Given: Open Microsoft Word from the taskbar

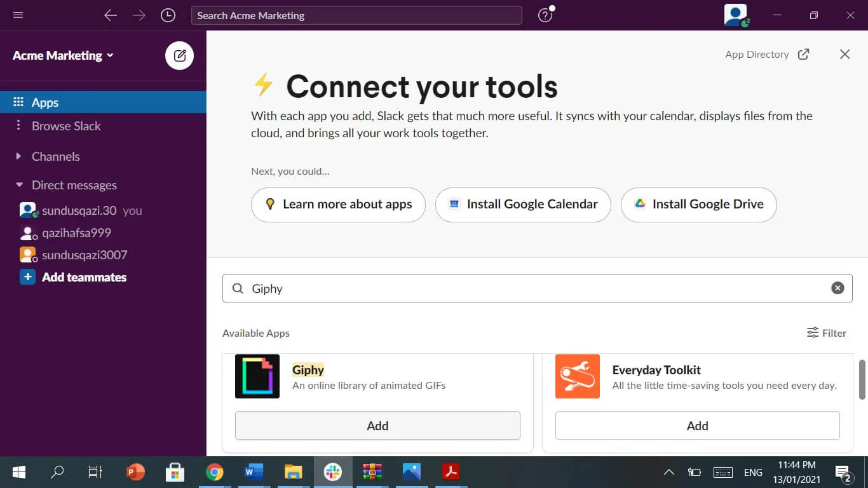Looking at the screenshot, I should click(254, 472).
